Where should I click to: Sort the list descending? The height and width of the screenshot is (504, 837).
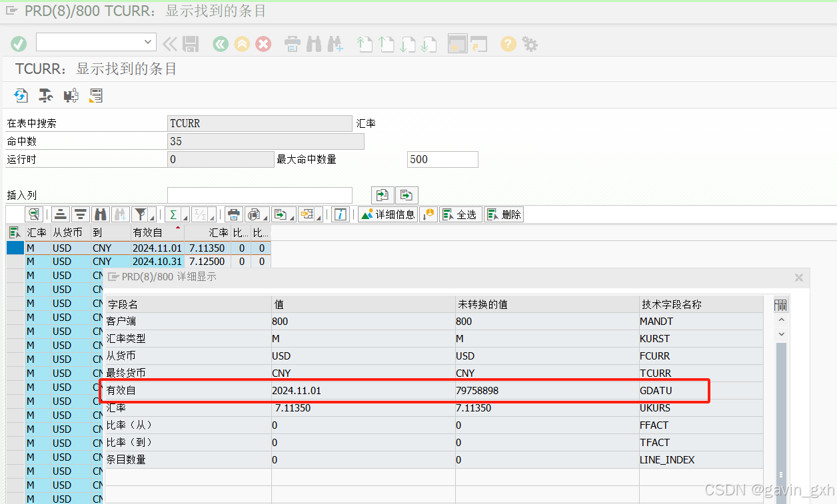(x=80, y=214)
